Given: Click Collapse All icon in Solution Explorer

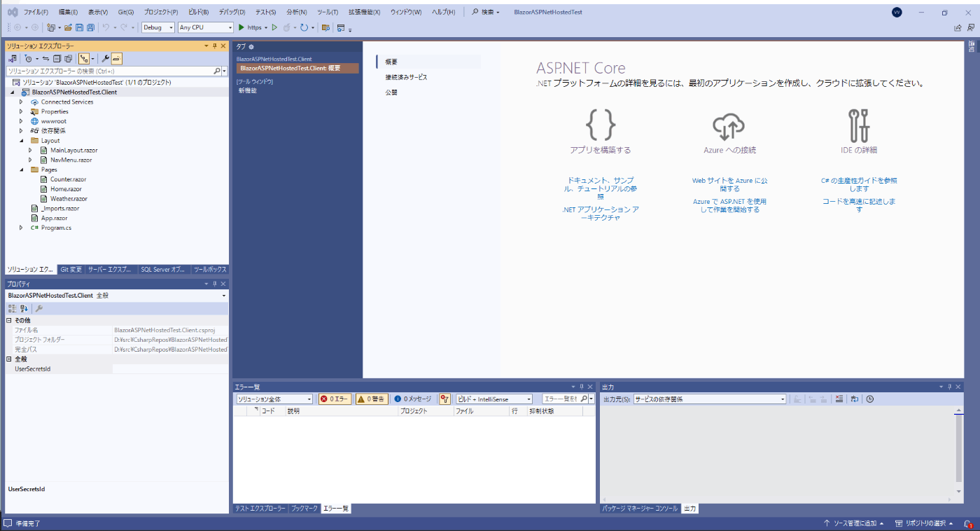Looking at the screenshot, I should (57, 59).
